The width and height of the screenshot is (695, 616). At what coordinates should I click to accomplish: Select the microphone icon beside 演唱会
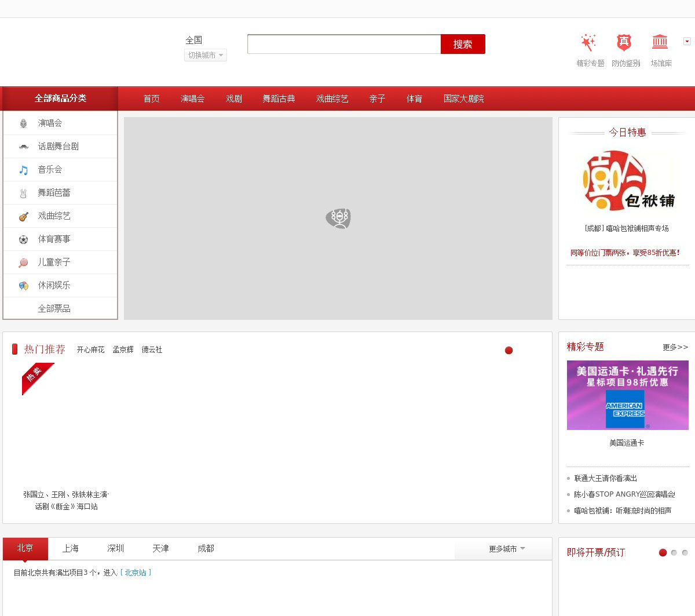[23, 123]
